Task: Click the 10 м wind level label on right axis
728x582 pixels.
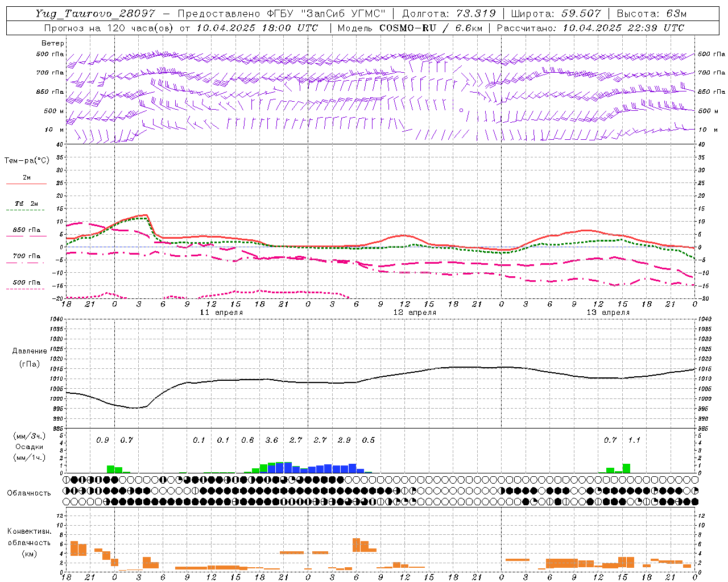Action: tap(707, 130)
